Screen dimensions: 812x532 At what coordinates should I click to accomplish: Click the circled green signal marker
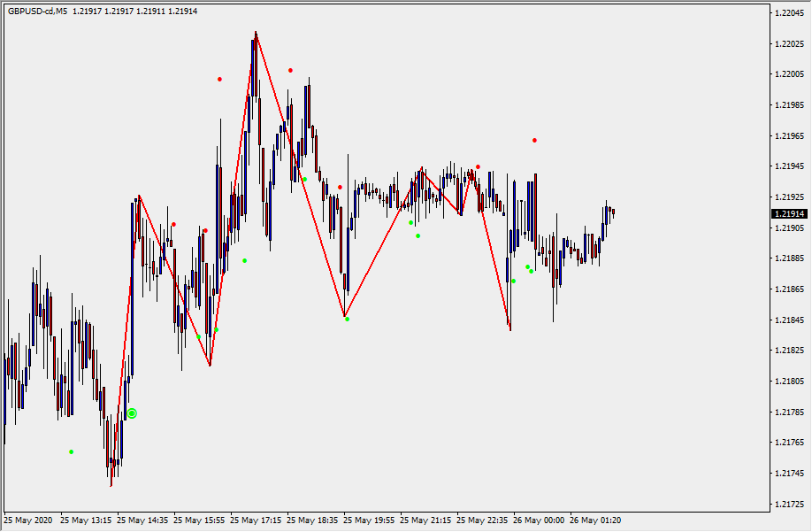[x=132, y=413]
